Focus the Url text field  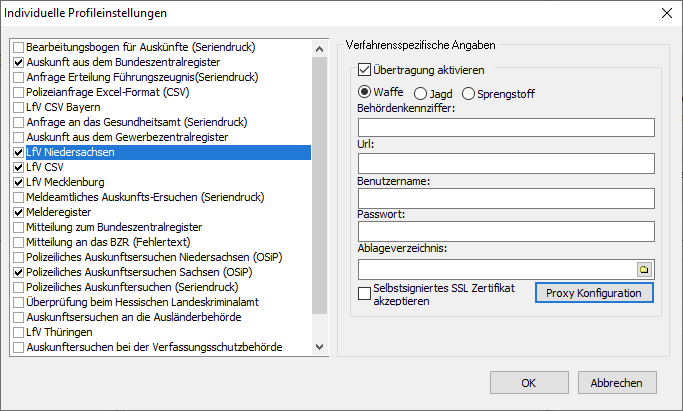point(505,162)
